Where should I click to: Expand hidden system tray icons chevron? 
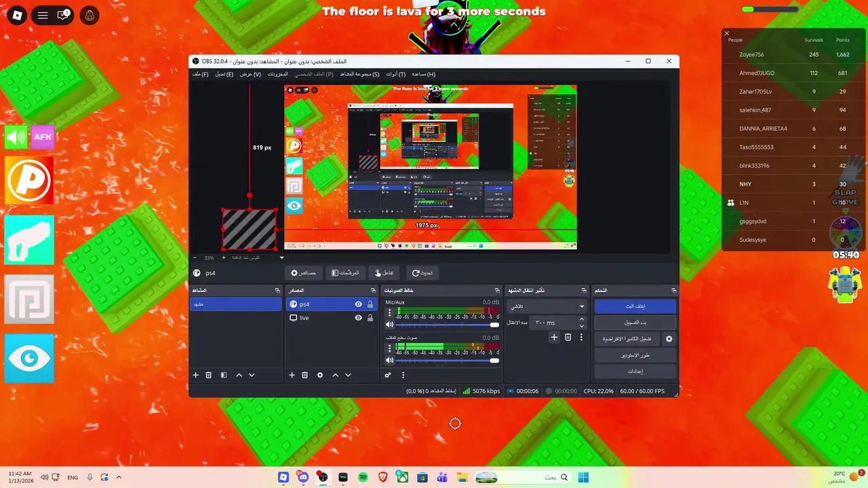click(x=119, y=477)
